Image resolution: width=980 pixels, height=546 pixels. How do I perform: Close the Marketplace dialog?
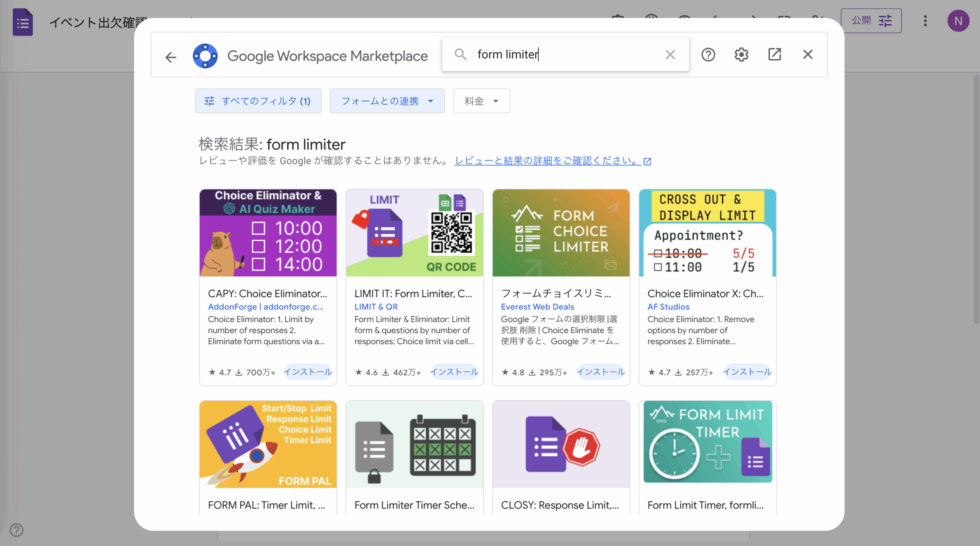click(808, 54)
